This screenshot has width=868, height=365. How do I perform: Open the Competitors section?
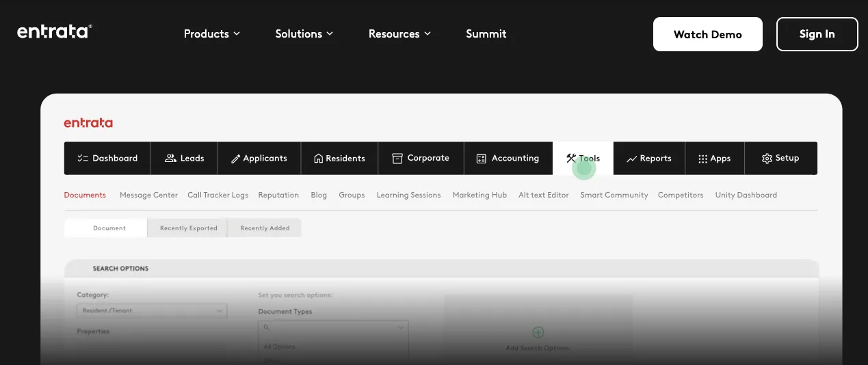(x=681, y=195)
